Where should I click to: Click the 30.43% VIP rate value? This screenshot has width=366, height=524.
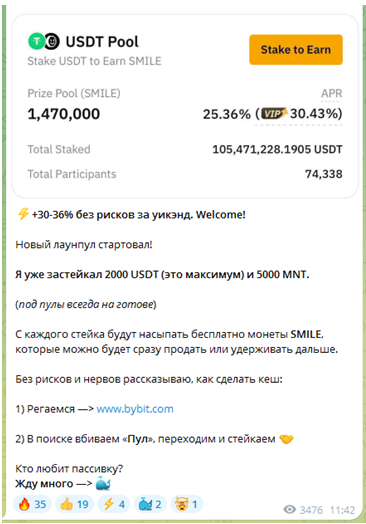[x=316, y=114]
